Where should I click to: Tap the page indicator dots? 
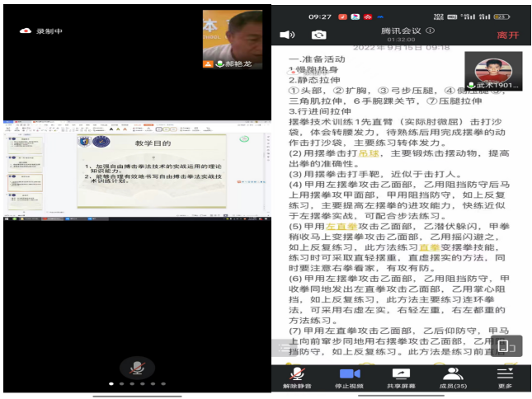(134, 383)
